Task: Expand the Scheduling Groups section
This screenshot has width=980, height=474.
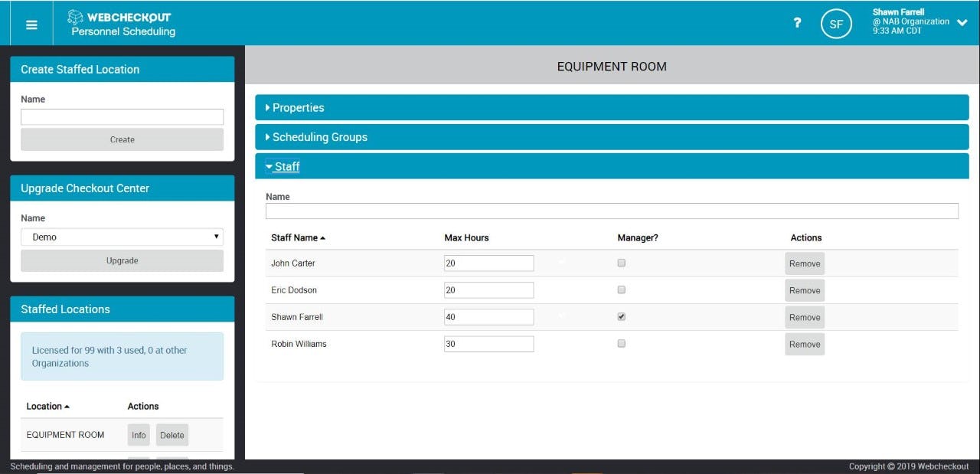Action: pos(319,136)
